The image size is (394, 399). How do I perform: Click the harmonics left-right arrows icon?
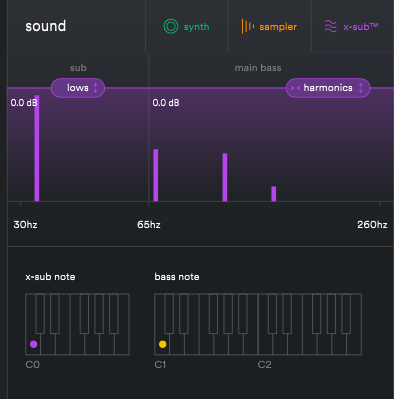[x=295, y=88]
